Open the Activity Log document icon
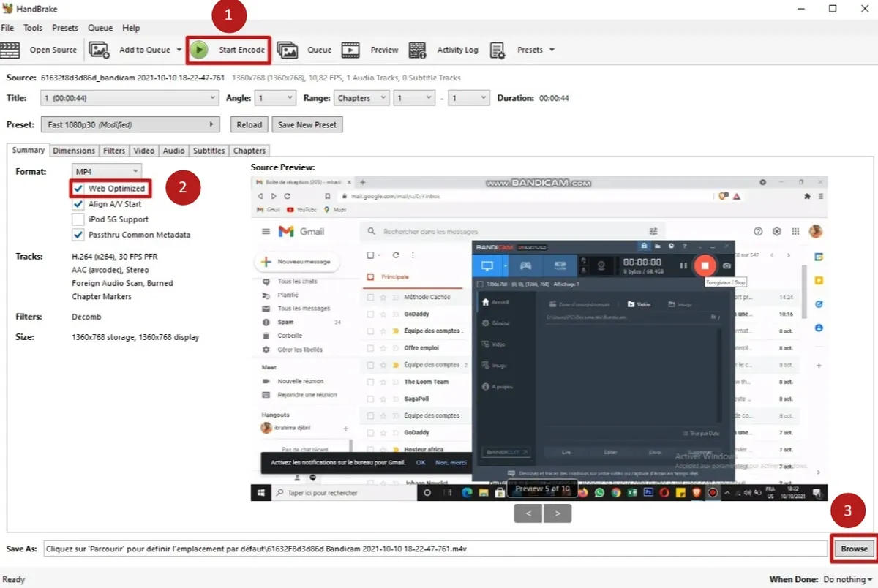 tap(418, 50)
